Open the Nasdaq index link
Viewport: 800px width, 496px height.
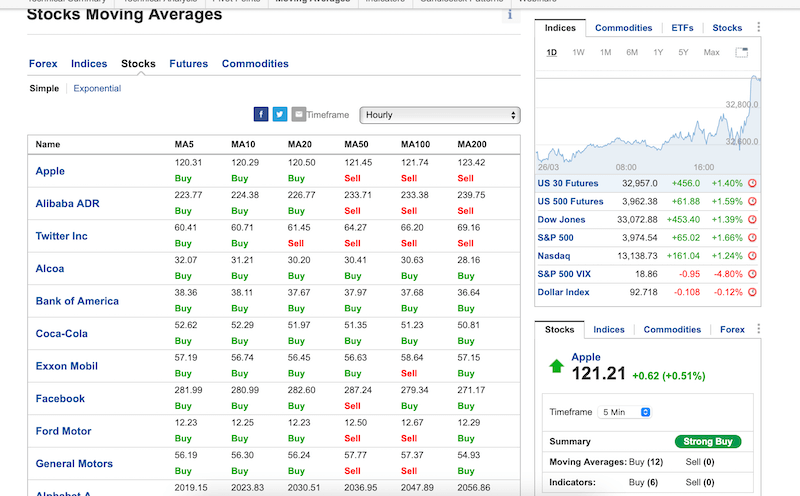(555, 256)
